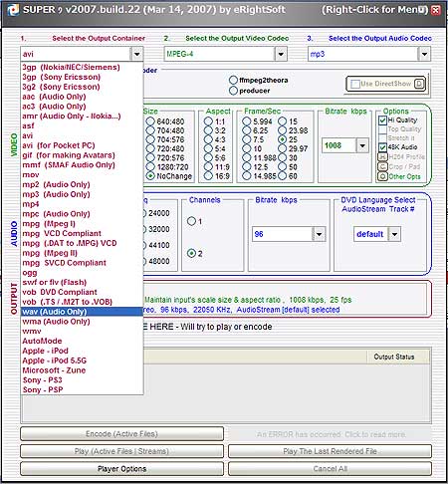
Task: Click the Player Options button
Action: click(x=121, y=469)
